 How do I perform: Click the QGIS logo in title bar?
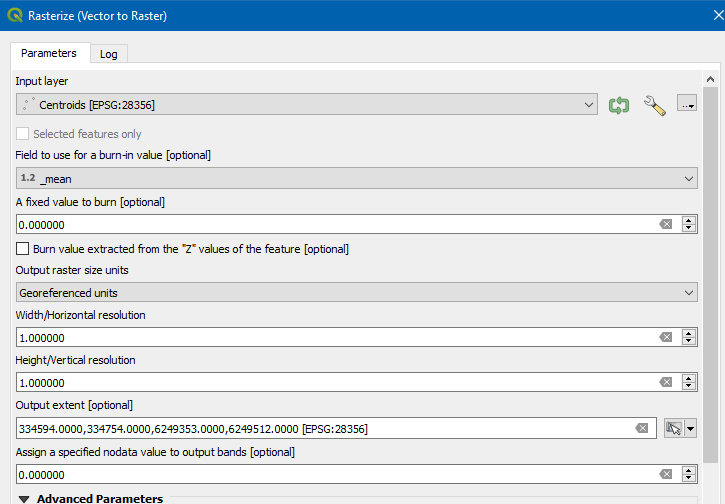point(15,15)
